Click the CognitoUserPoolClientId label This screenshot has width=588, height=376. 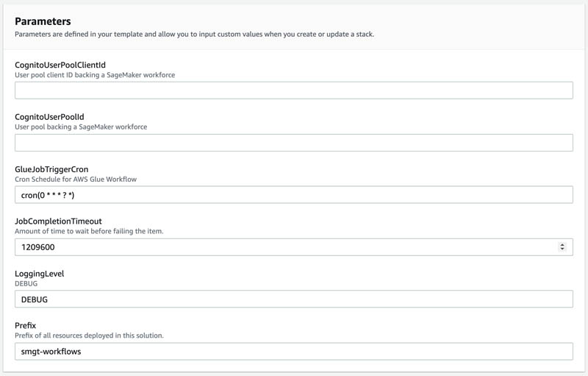tap(60, 65)
